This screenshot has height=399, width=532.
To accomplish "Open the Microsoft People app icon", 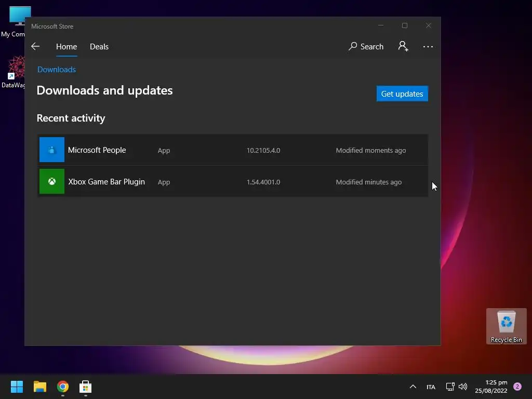I will tap(52, 150).
